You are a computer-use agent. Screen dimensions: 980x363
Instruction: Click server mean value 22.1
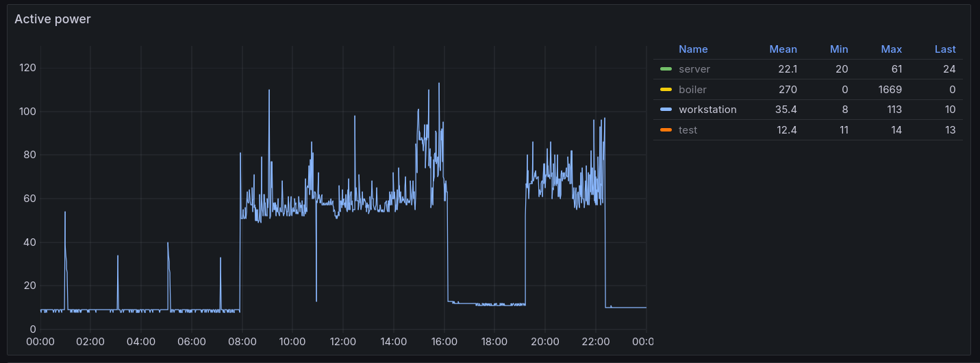point(788,69)
